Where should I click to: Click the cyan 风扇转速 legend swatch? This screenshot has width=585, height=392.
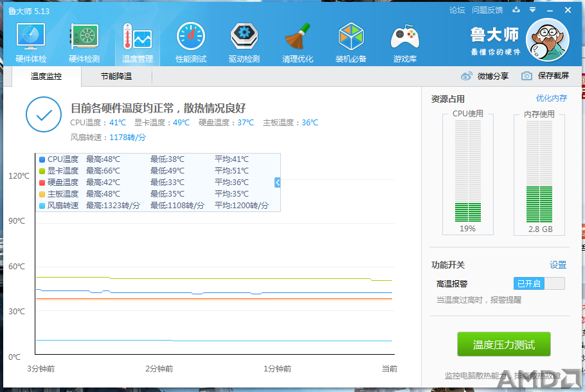click(x=42, y=206)
